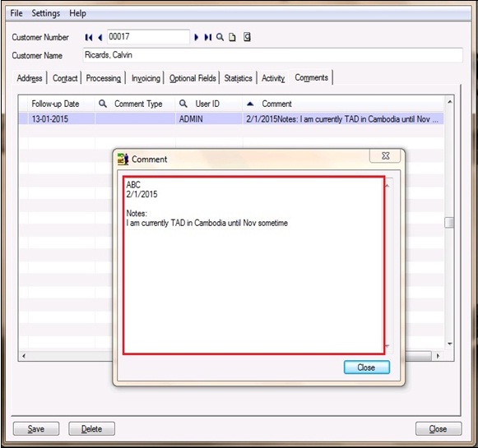Click scroll down arrow of comments grid
Image resolution: width=478 pixels, height=448 pixels.
click(x=450, y=344)
